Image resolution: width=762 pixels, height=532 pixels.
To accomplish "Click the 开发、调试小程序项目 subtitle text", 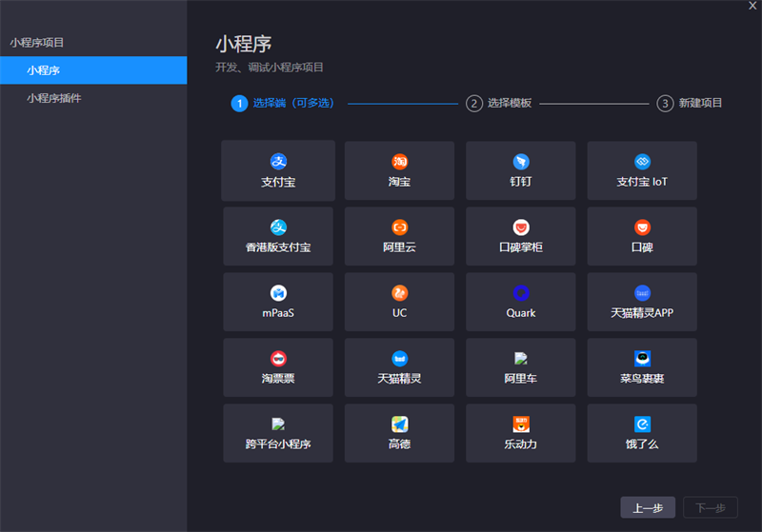I will point(270,68).
